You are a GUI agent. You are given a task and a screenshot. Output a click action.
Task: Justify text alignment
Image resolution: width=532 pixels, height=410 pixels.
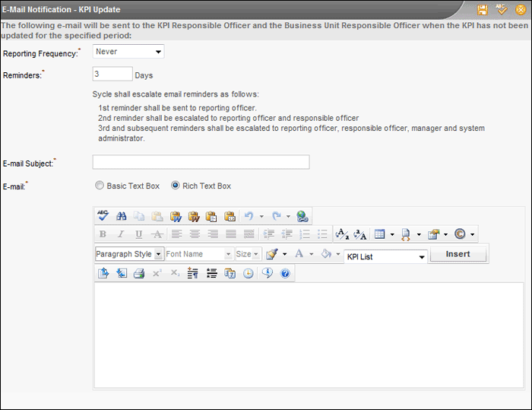point(231,234)
